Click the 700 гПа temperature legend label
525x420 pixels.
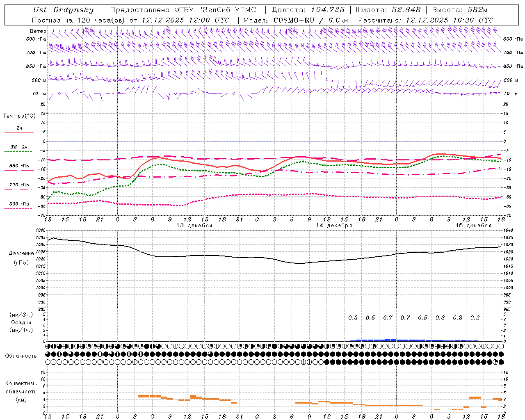click(x=19, y=185)
